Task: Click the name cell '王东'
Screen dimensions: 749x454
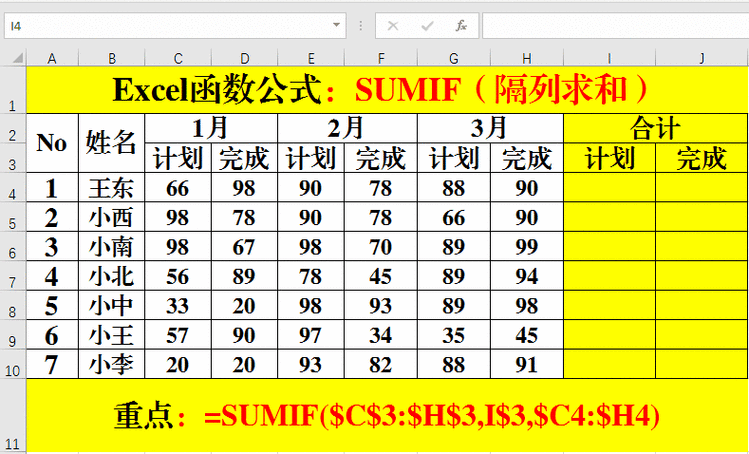Action: [x=112, y=187]
